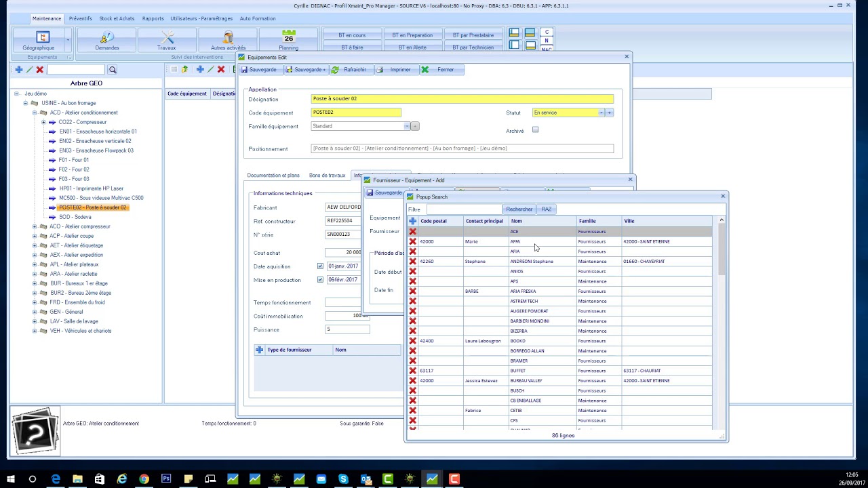Delete node with the tree panel red X
The width and height of the screenshot is (868, 488).
pos(40,70)
